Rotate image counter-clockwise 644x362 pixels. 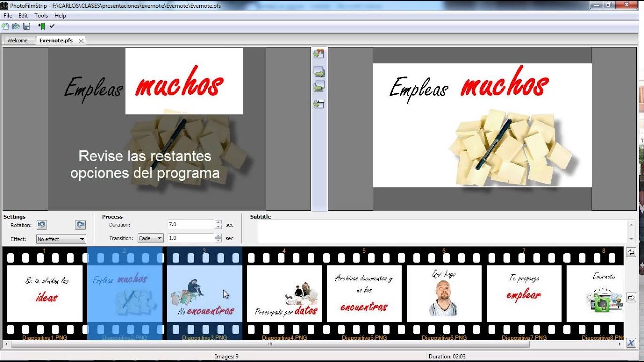click(x=42, y=225)
